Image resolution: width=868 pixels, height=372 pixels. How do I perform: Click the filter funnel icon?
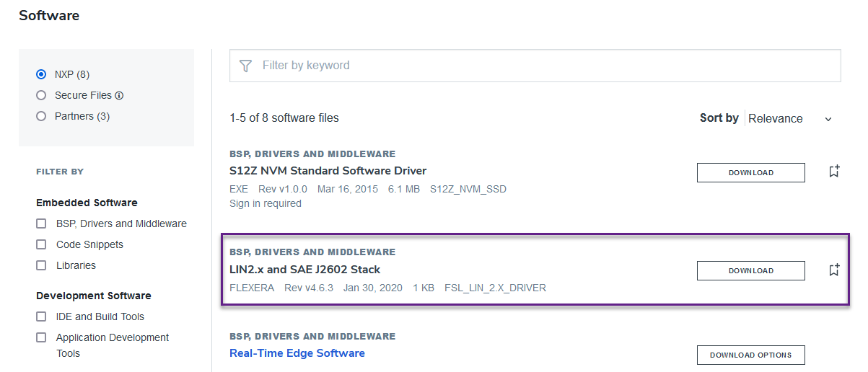[245, 66]
